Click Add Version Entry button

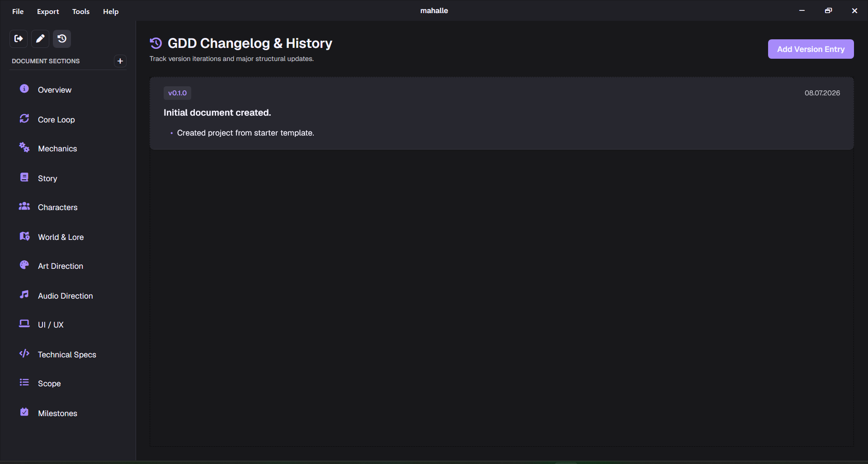point(811,49)
